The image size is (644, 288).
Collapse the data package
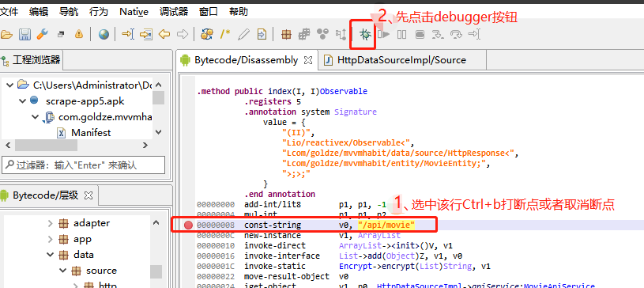(x=50, y=255)
